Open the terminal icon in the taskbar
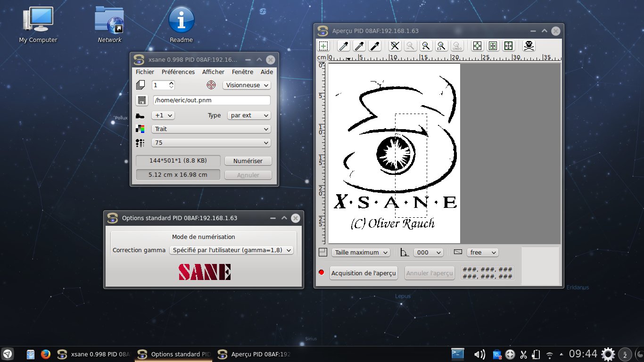This screenshot has height=362, width=644. [458, 354]
